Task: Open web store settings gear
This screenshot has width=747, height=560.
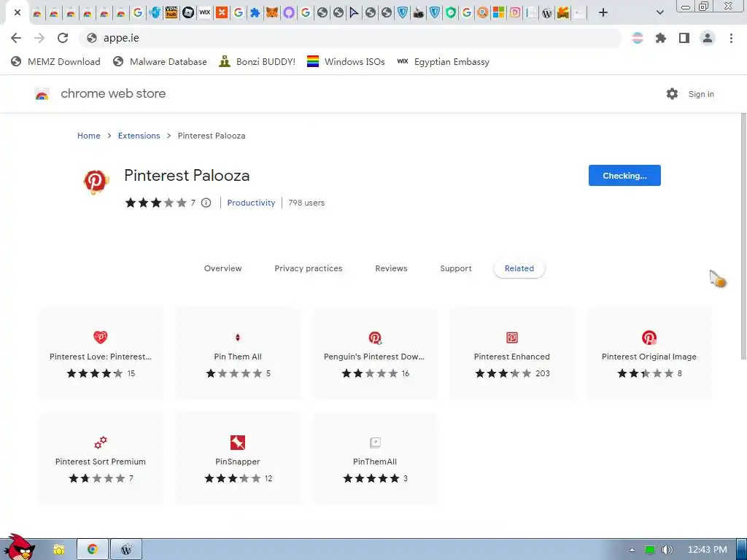Action: click(672, 94)
